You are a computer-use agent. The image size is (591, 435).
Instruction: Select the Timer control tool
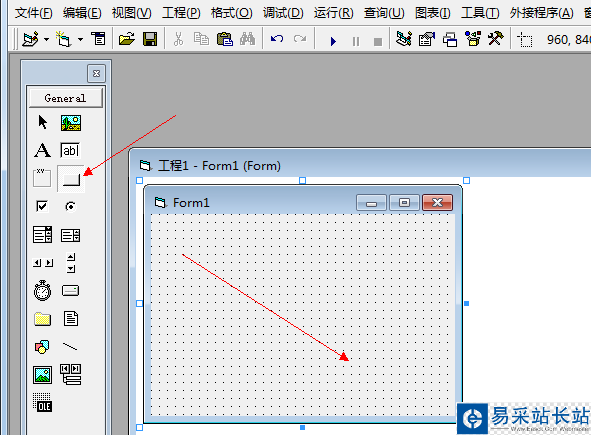point(43,290)
